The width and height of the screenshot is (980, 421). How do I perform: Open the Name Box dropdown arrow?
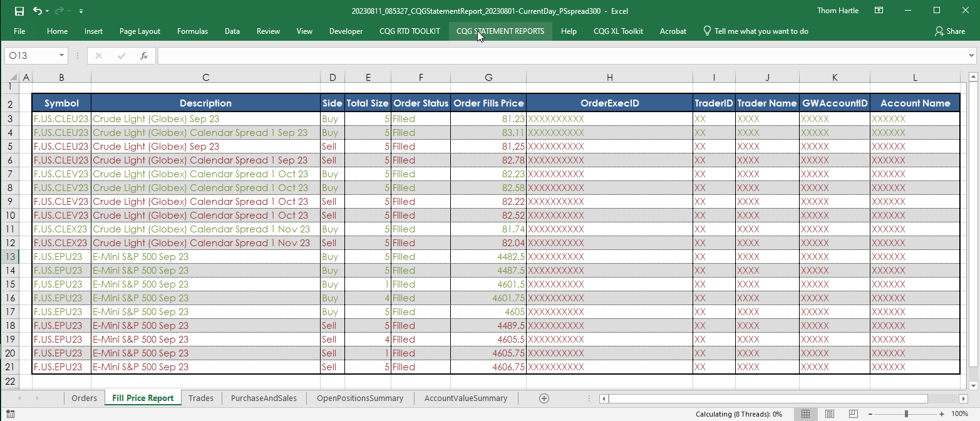[x=61, y=56]
